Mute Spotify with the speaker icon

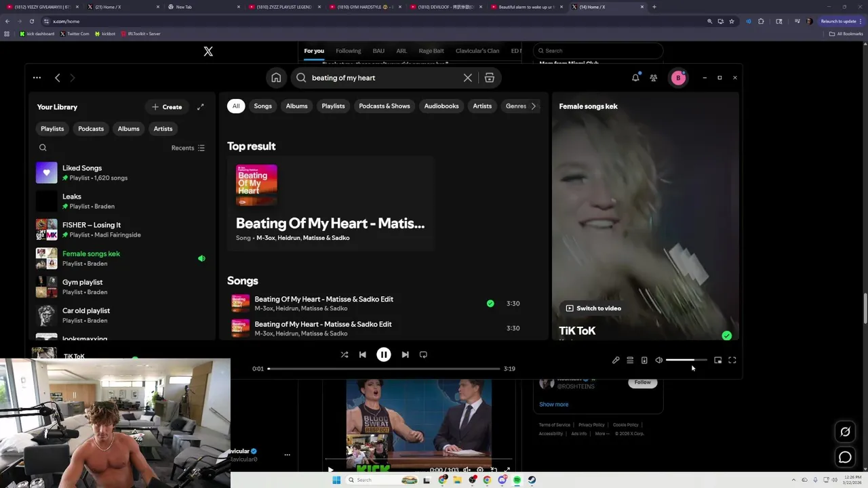tap(658, 361)
